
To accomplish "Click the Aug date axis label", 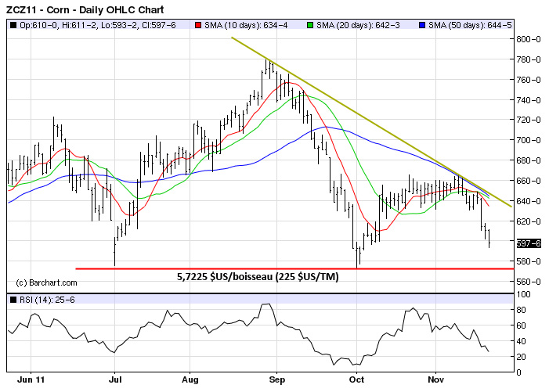I will point(190,379).
